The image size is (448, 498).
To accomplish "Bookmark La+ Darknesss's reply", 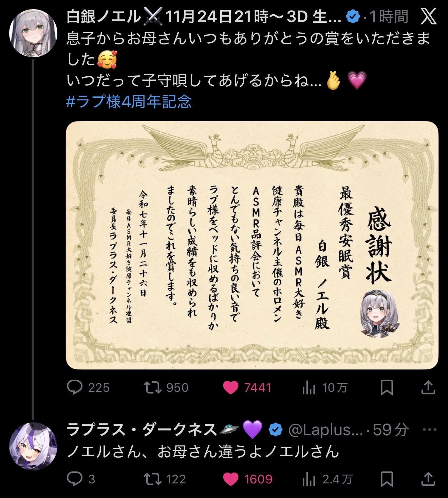I will point(387,479).
